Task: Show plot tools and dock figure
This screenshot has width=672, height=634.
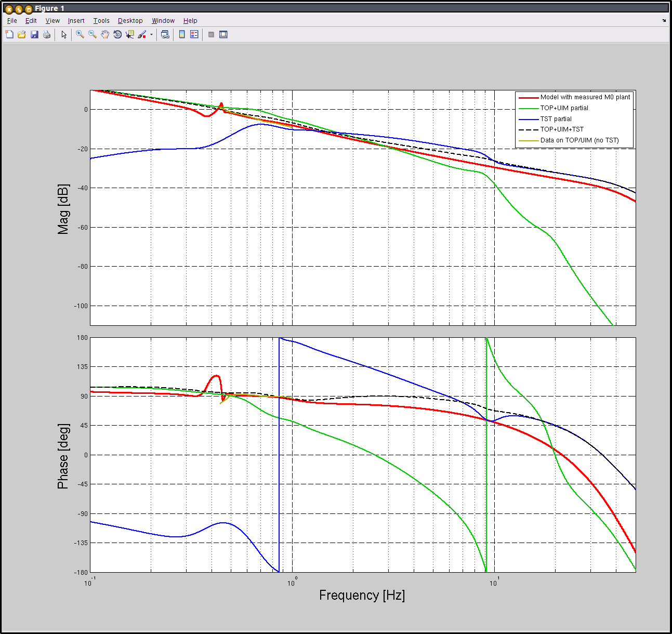Action: [223, 34]
